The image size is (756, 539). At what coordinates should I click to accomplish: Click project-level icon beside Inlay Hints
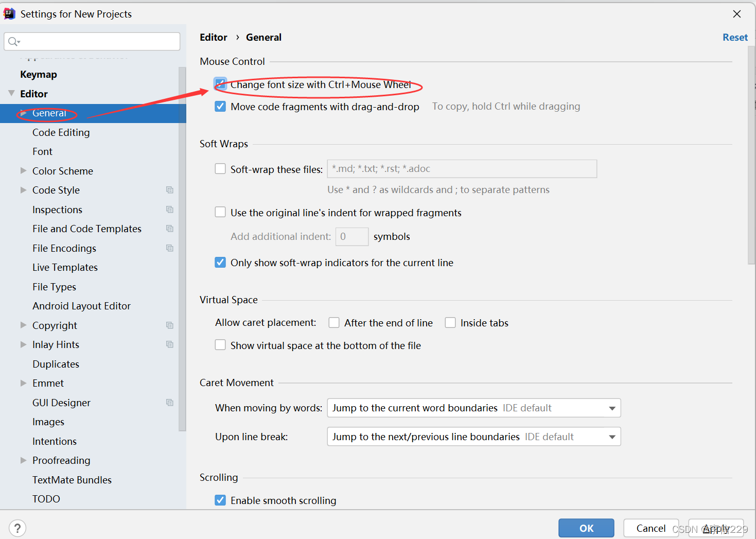170,344
